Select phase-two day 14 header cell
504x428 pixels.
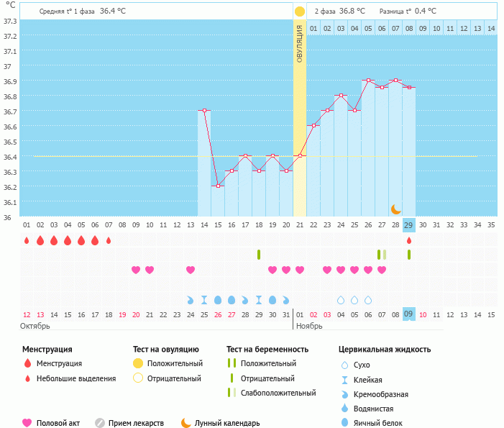point(490,28)
